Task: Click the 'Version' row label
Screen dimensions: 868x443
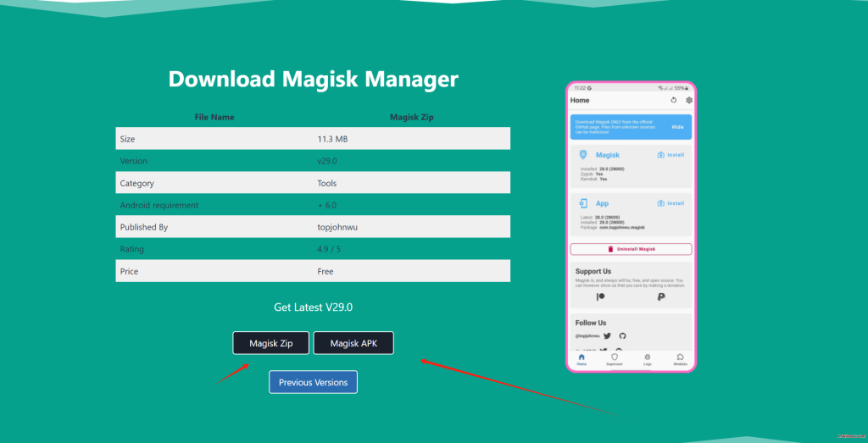Action: [x=133, y=161]
